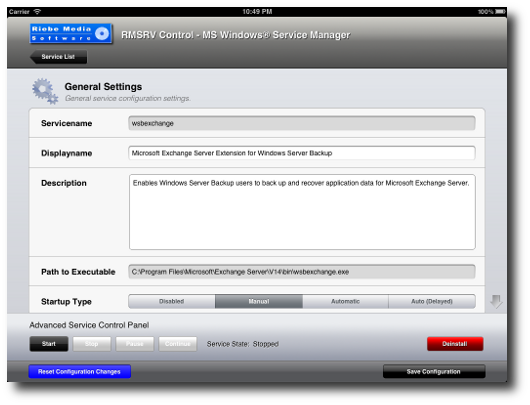530x405 pixels.
Task: Click the greyed-out Stop button
Action: (x=92, y=344)
